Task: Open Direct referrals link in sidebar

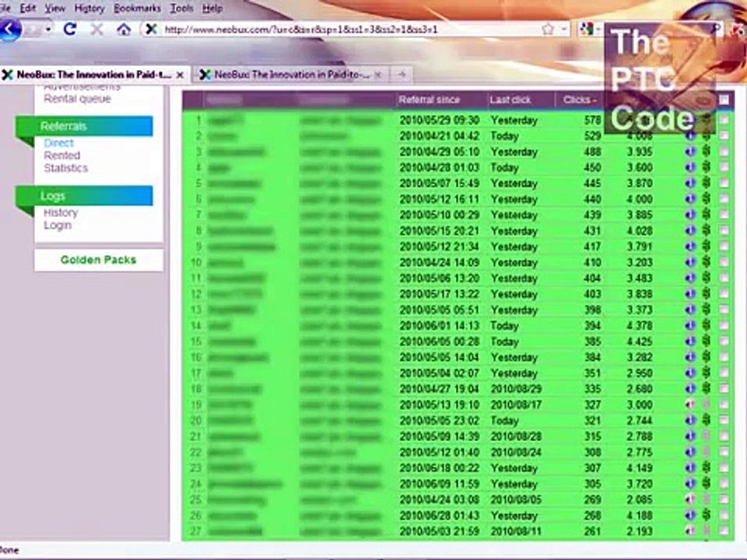Action: click(x=58, y=143)
